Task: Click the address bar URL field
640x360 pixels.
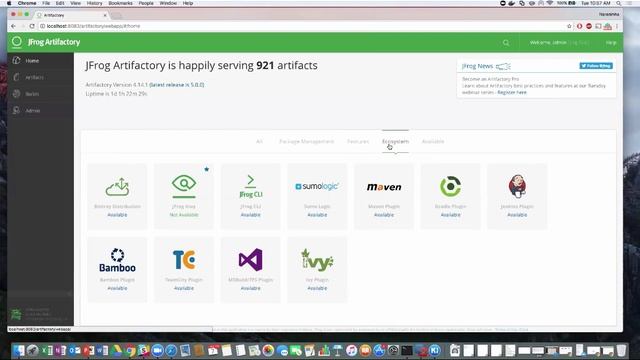Action: [x=302, y=26]
